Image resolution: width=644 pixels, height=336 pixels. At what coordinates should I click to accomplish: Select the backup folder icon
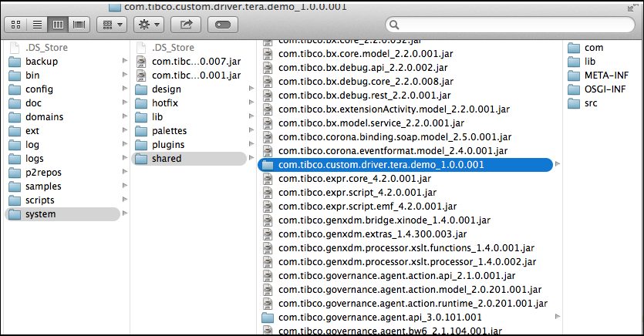tap(15, 62)
